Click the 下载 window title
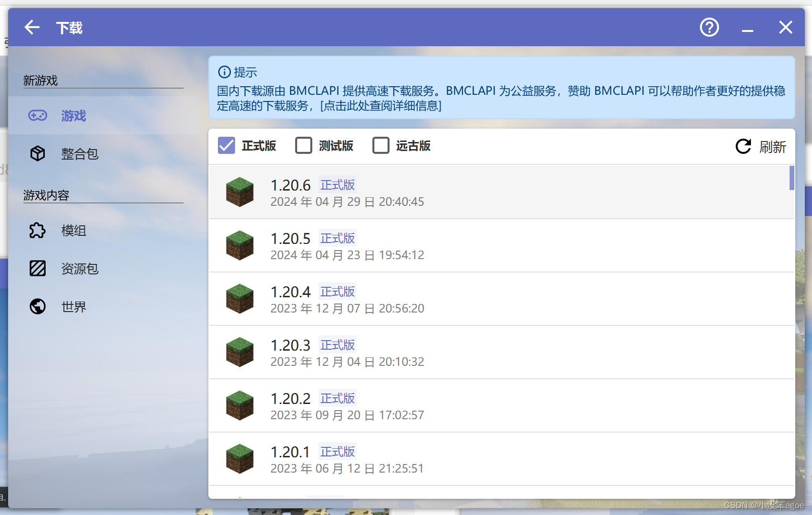Screen dimensions: 812x515 click(69, 28)
